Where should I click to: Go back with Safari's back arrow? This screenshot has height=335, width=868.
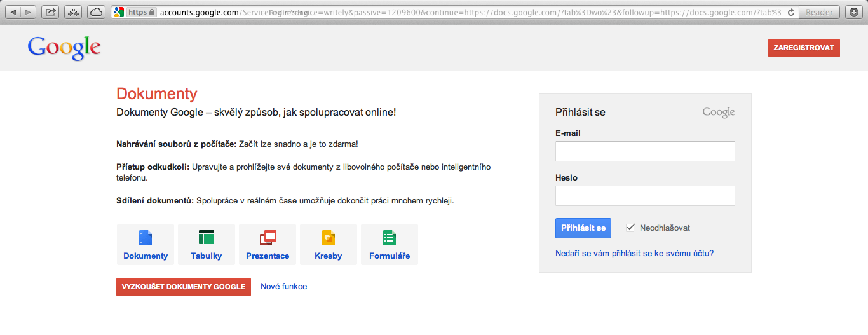pyautogui.click(x=13, y=12)
